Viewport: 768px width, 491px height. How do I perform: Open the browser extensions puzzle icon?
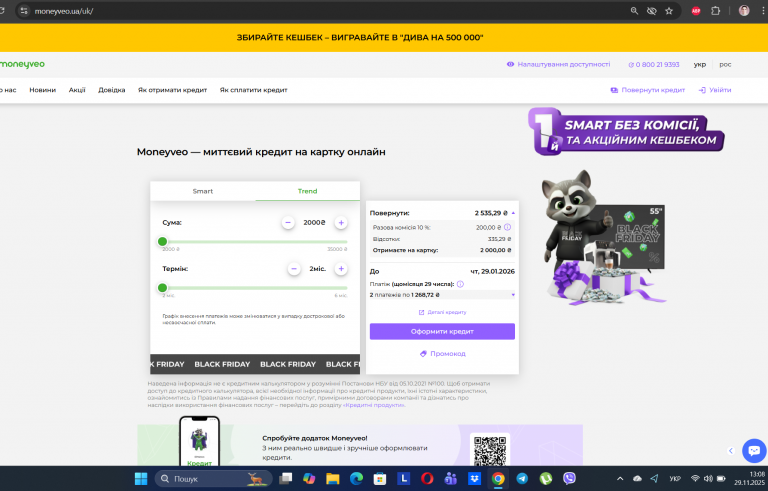[x=716, y=11]
